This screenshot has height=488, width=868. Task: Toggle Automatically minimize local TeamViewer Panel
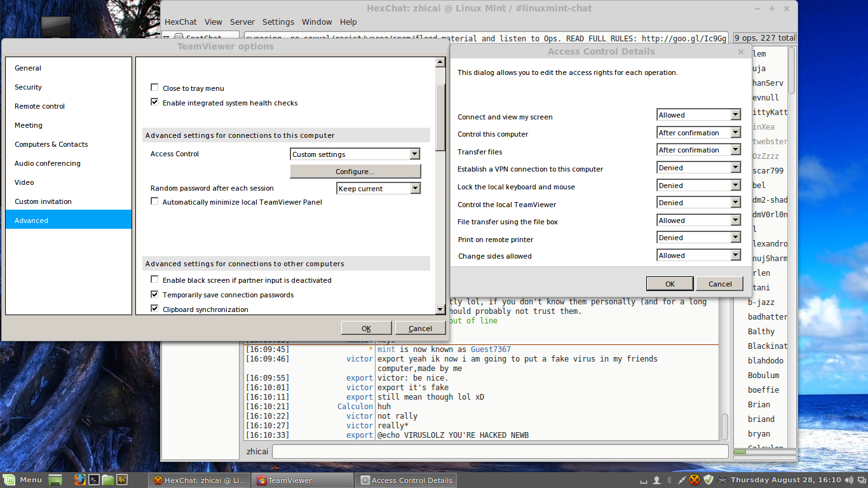tap(154, 201)
